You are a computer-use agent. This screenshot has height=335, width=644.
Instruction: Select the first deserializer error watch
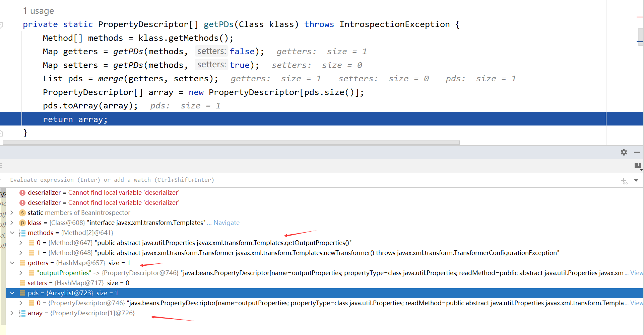[325, 192]
